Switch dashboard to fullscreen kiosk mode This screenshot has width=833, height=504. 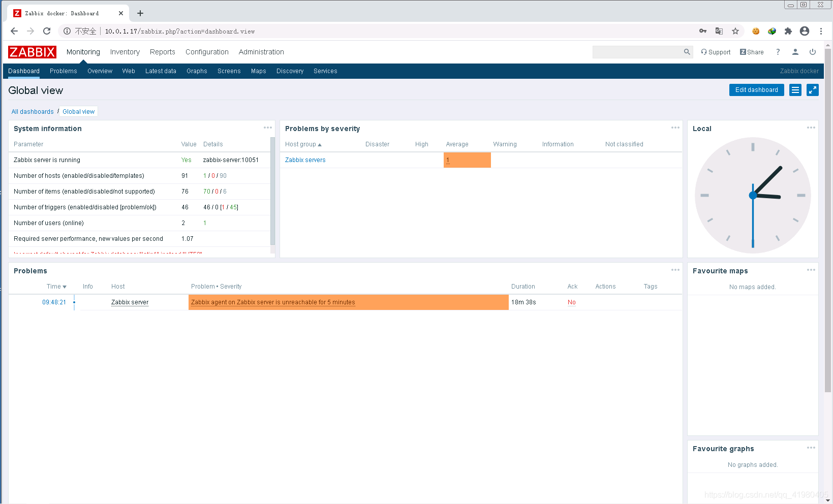pyautogui.click(x=813, y=90)
